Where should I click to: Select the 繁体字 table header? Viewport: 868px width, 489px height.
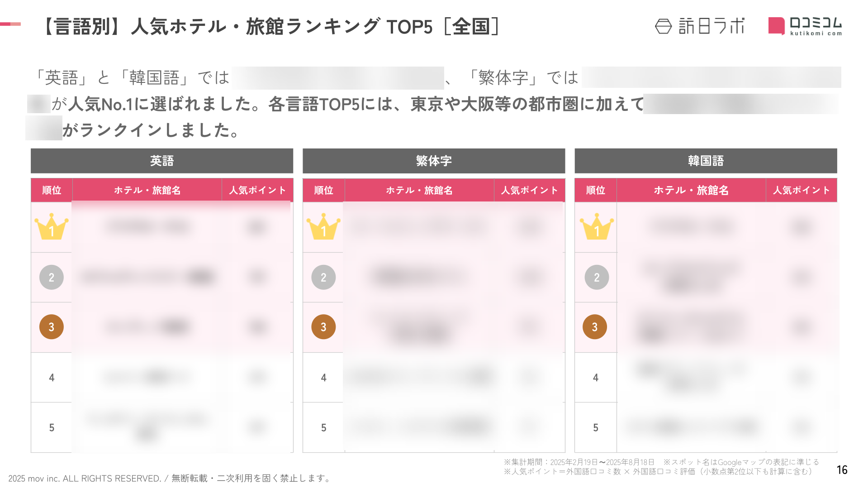click(434, 161)
